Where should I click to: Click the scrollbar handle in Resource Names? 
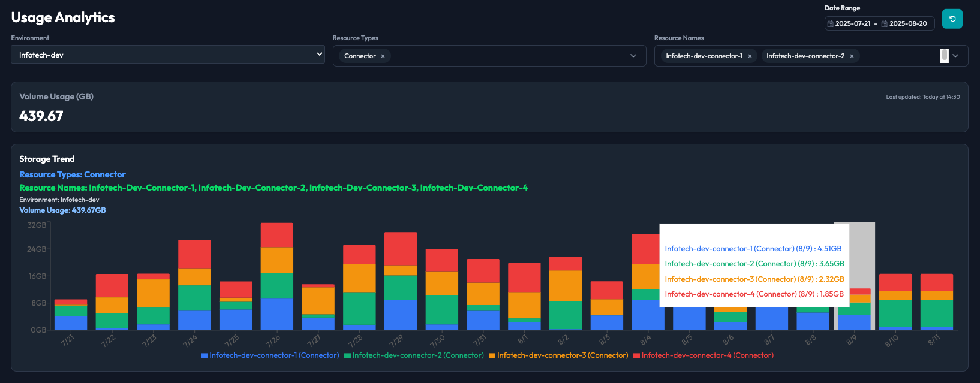(x=944, y=56)
